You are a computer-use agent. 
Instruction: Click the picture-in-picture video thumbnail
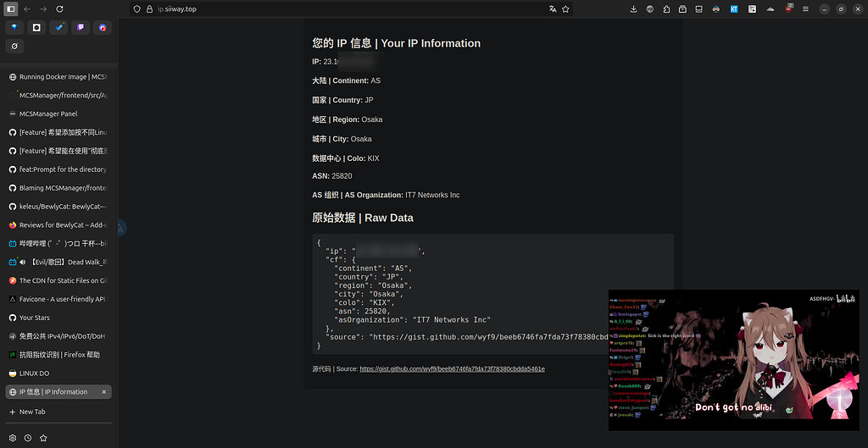pos(733,360)
